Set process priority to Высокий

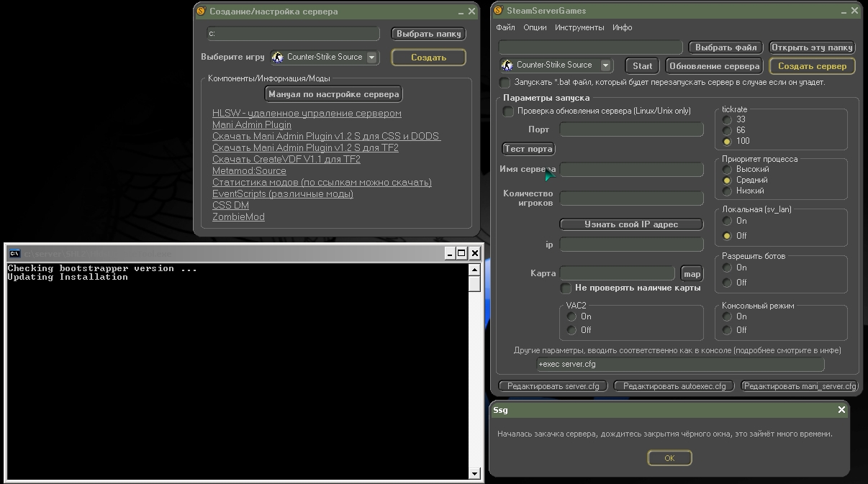pos(728,170)
